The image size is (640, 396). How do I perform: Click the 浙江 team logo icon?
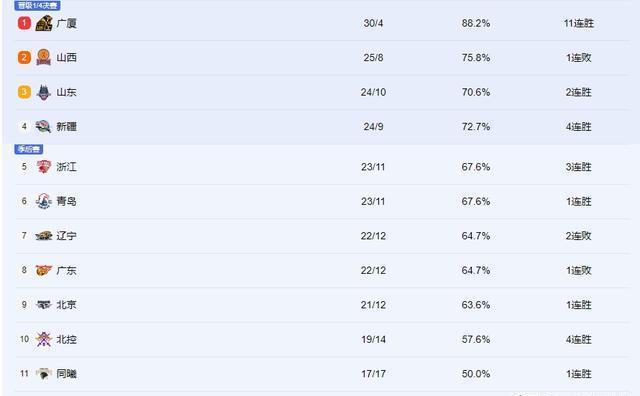click(44, 167)
